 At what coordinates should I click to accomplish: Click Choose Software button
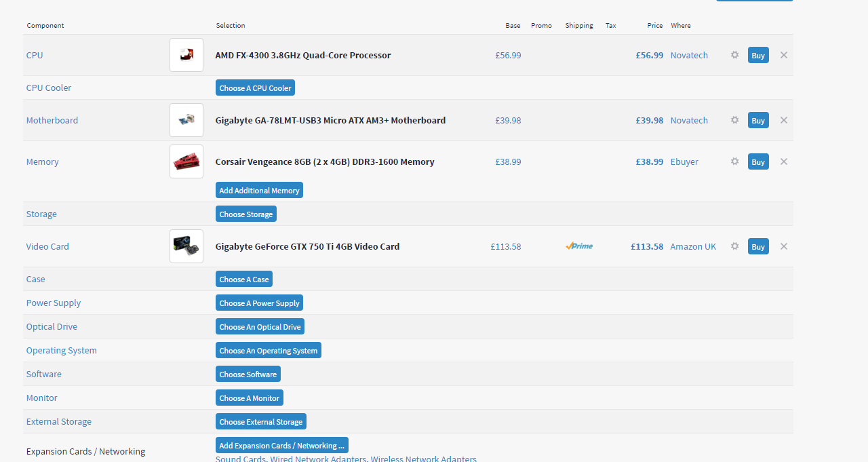(x=248, y=374)
